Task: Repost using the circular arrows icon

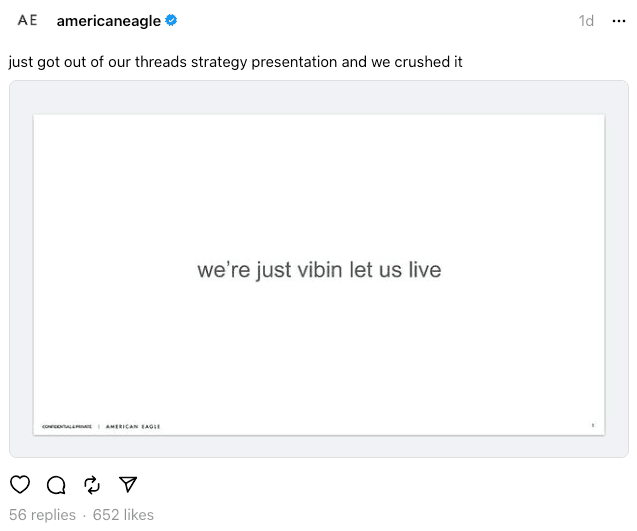Action: (92, 485)
